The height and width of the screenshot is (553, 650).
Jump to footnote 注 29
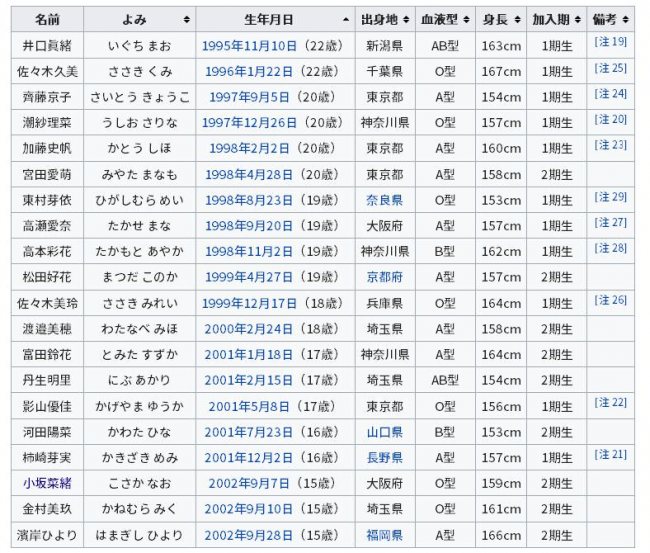point(611,196)
